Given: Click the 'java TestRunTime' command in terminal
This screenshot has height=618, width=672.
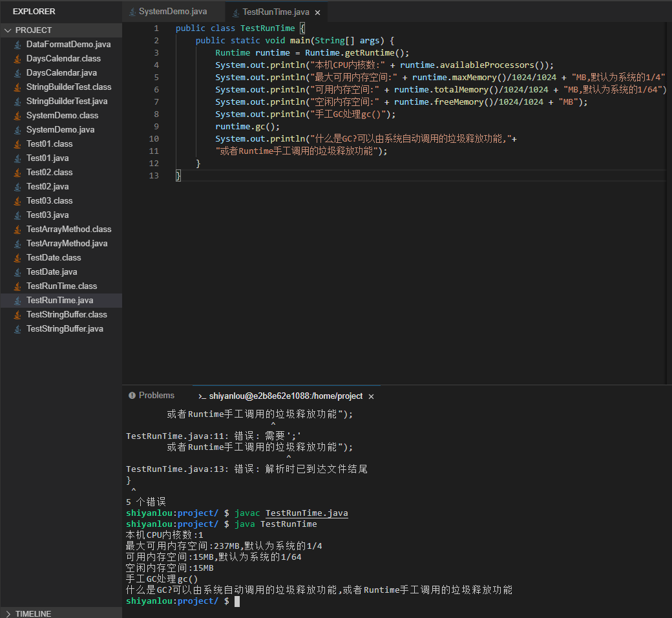Looking at the screenshot, I should [275, 524].
